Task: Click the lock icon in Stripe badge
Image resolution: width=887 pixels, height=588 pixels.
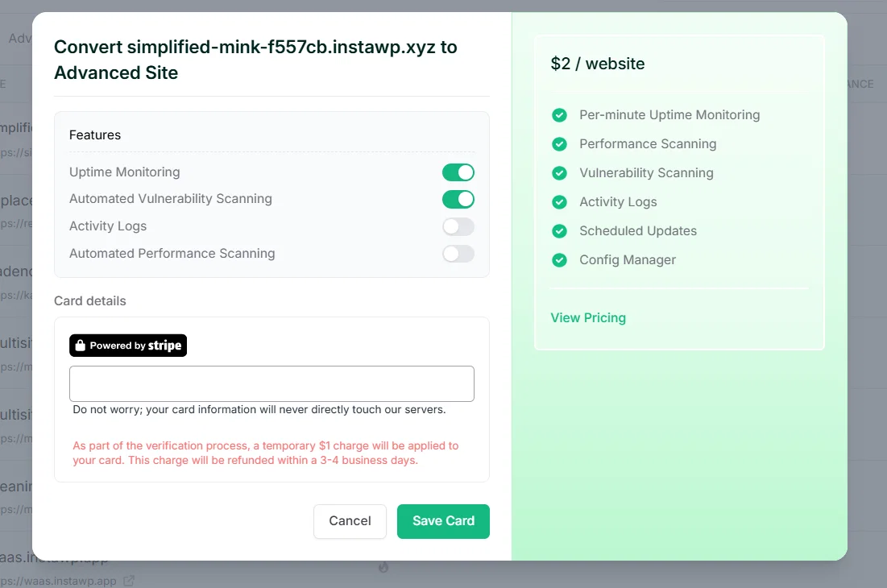Action: tap(81, 346)
